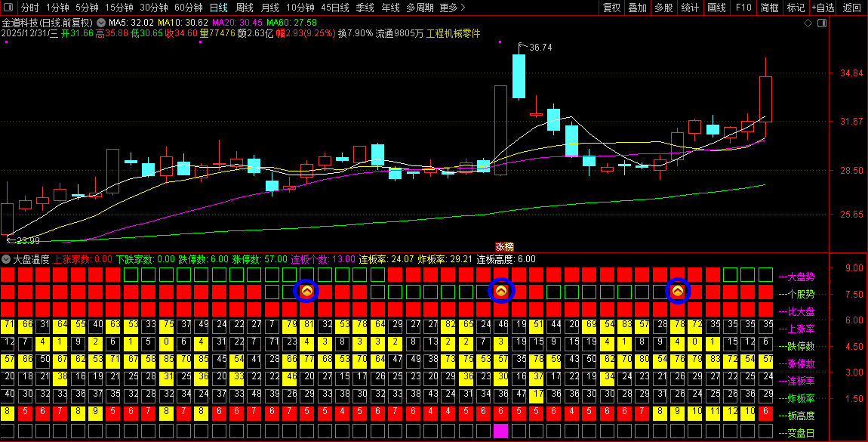Select the 月线 monthly tab
Image resolution: width=868 pixels, height=442 pixels.
coord(269,8)
